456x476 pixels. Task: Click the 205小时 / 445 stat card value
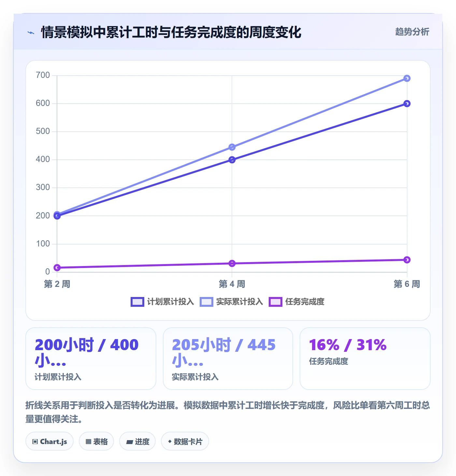[x=224, y=352]
